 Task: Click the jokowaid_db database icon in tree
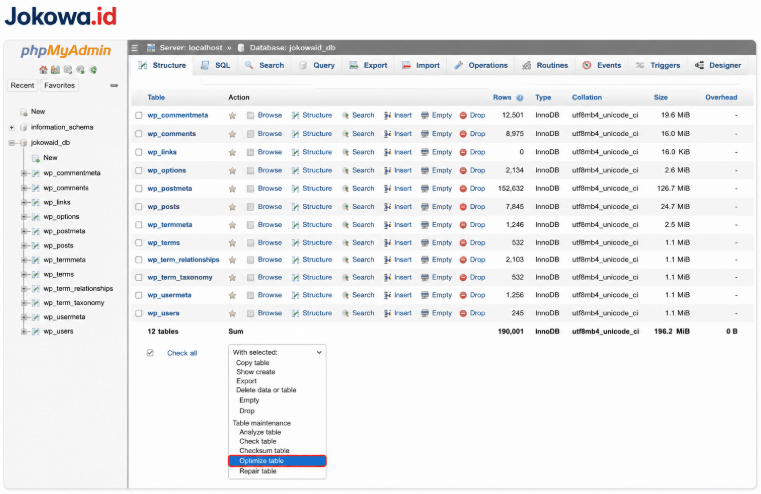point(23,143)
